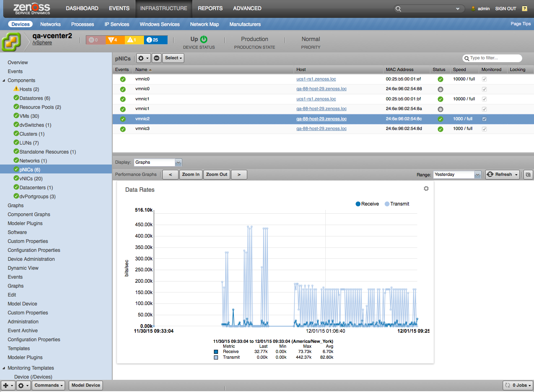Click the error events badge showing 4
Screen dimensions: 534x392
tap(115, 40)
